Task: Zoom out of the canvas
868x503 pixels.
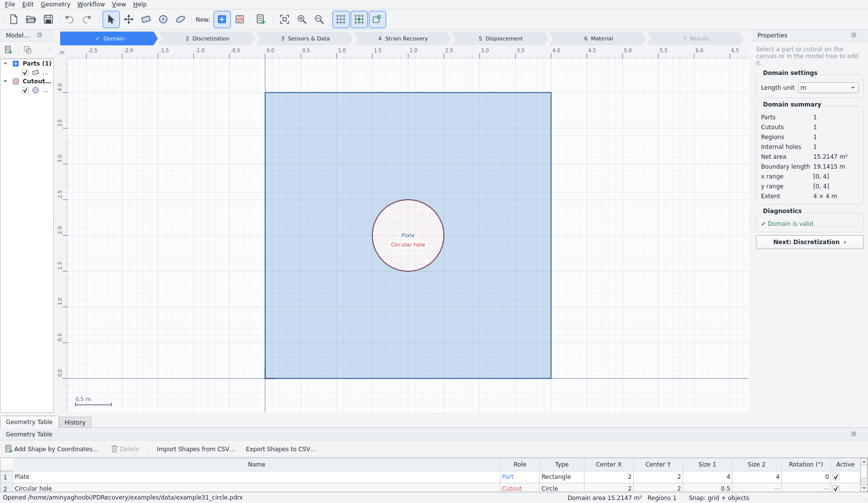Action: 319,19
